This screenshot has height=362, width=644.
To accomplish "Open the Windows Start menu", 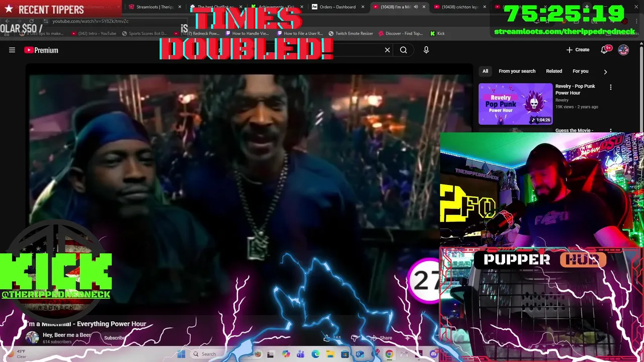I will (x=181, y=354).
